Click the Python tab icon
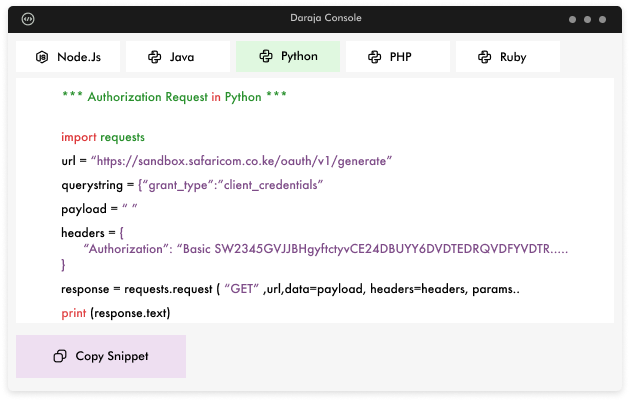Screen dimensions: 630x401 [x=266, y=56]
